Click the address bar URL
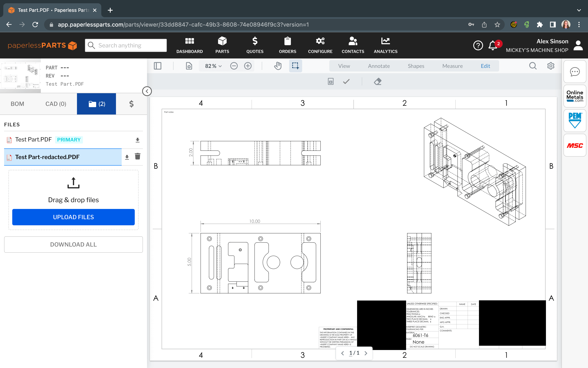This screenshot has width=588, height=368. (183, 25)
